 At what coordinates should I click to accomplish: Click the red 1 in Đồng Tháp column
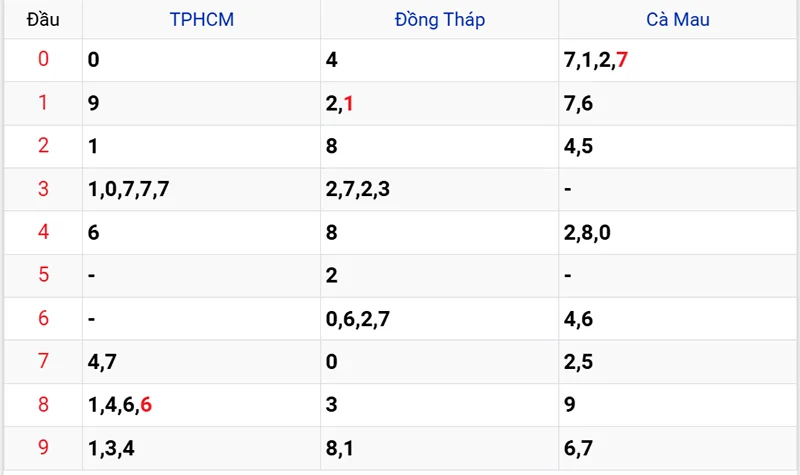pos(349,103)
